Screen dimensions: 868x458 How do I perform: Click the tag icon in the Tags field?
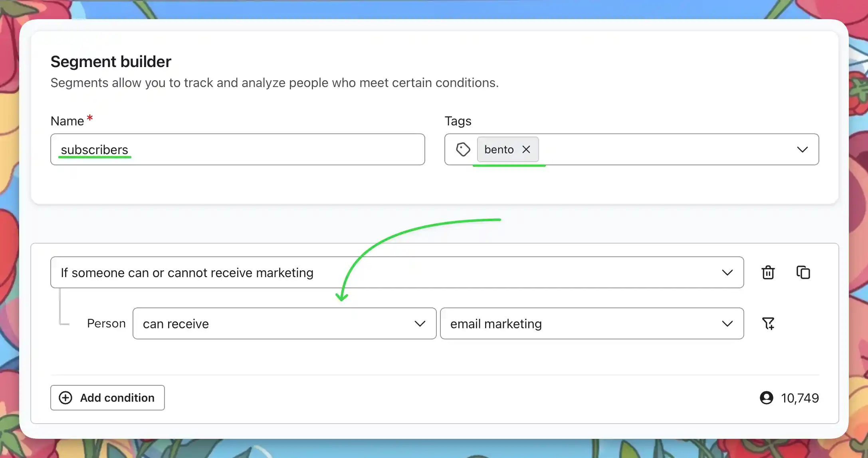pyautogui.click(x=463, y=149)
